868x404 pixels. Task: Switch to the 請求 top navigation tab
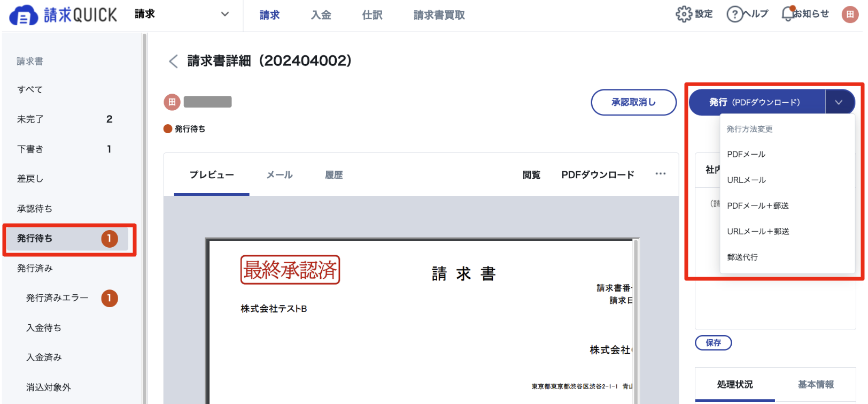(x=269, y=15)
